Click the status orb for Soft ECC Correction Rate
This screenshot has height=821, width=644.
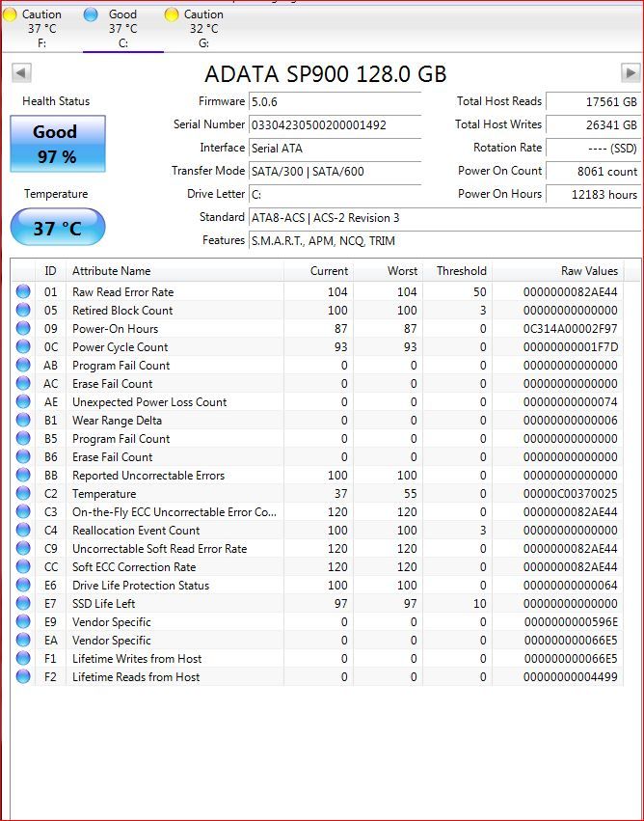point(23,566)
